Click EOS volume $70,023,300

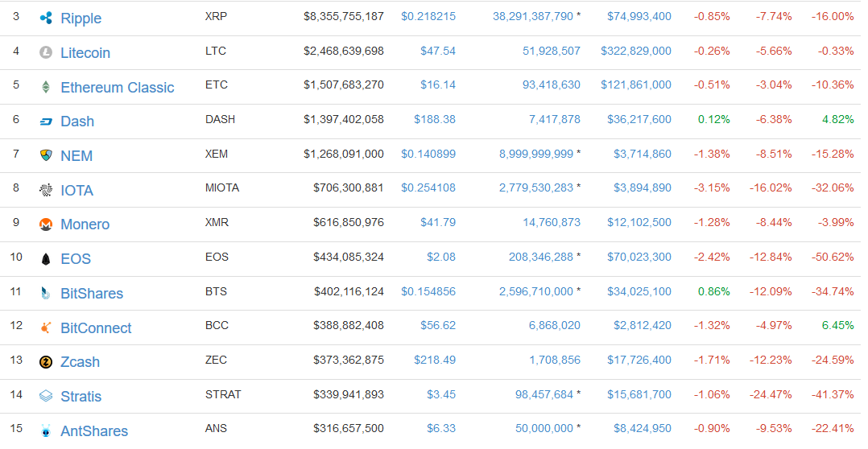click(x=639, y=257)
